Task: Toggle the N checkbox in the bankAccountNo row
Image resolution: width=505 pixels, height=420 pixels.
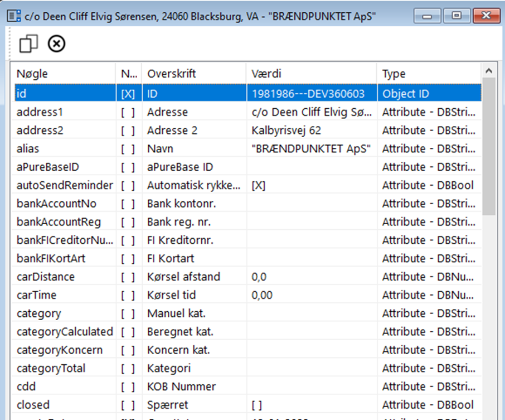Action: point(128,204)
